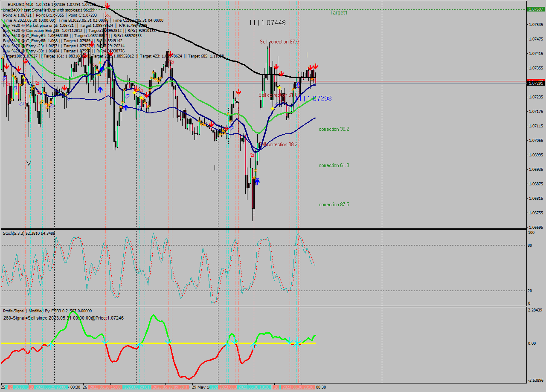
Task: Select the 1.07293 price tag on the chart
Action: pyautogui.click(x=319, y=98)
